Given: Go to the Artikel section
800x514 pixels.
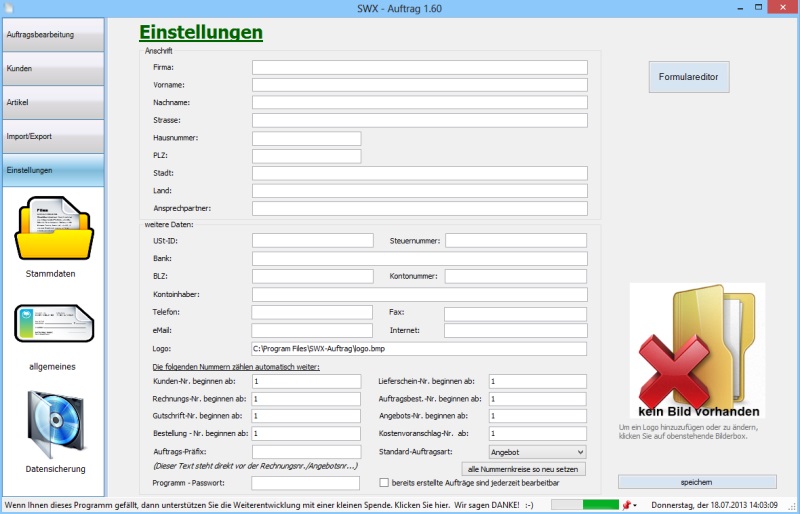Looking at the screenshot, I should pos(52,102).
